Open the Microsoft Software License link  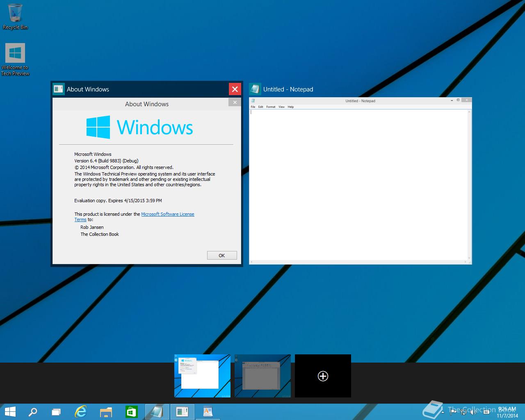point(168,214)
